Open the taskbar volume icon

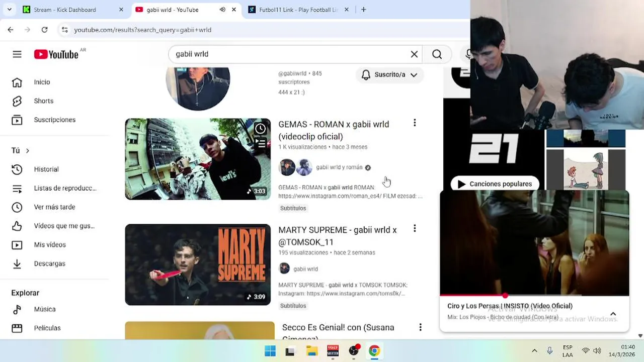pyautogui.click(x=597, y=351)
